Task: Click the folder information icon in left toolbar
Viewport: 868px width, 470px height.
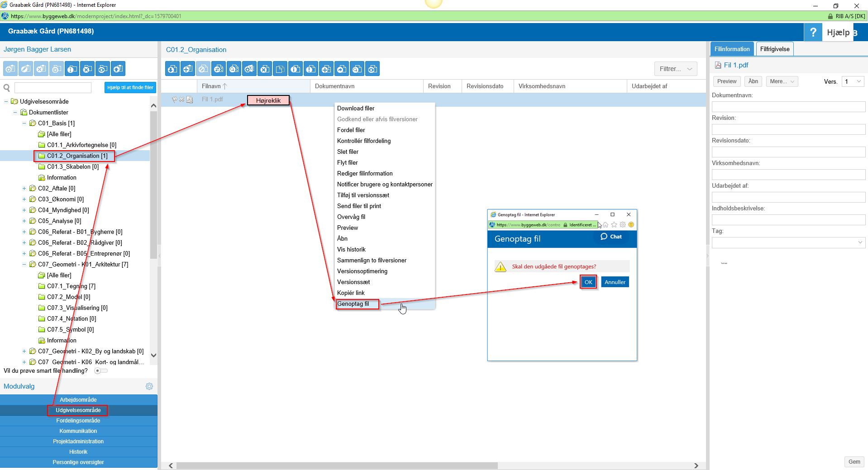Action: tap(72, 69)
